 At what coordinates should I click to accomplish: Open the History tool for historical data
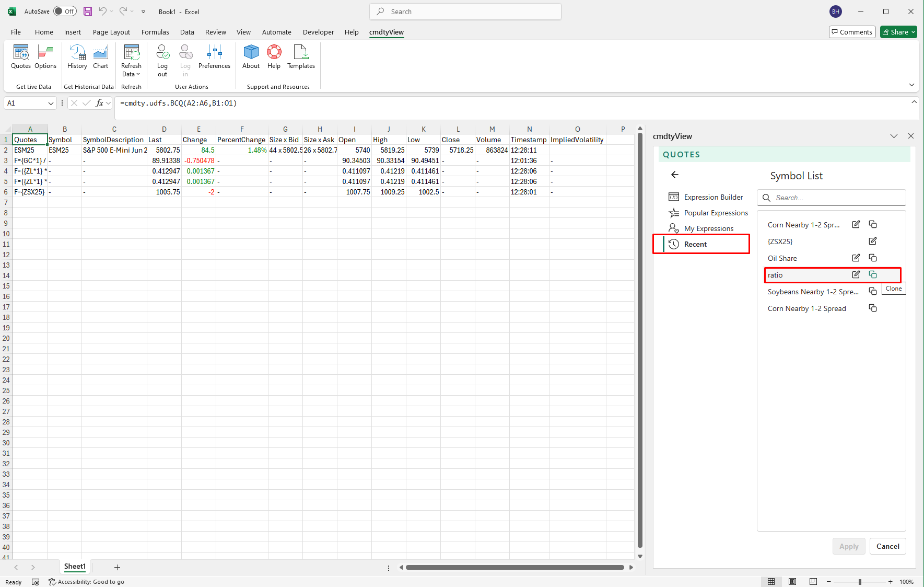tap(77, 59)
